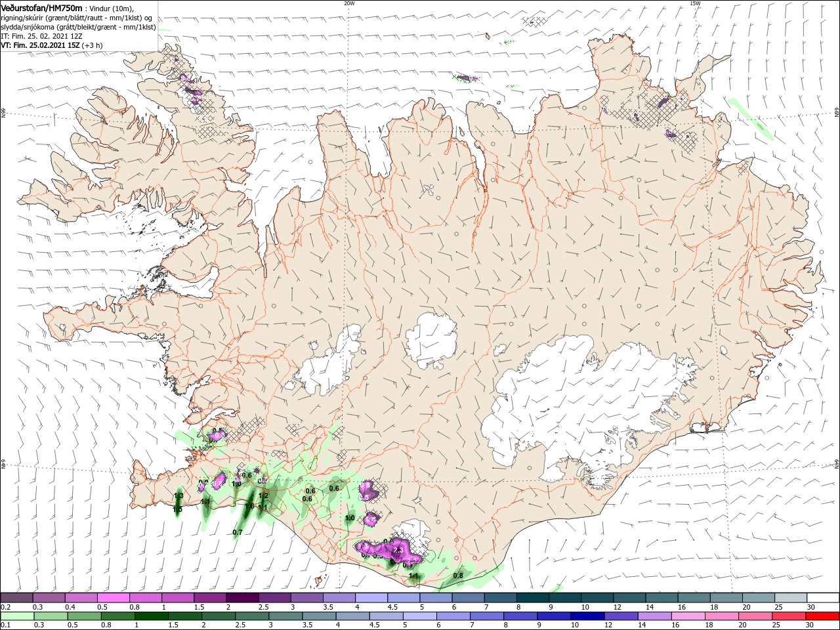Select the snow scale swatch between 1 and 1.5
This screenshot has height=630, width=840.
click(x=178, y=598)
